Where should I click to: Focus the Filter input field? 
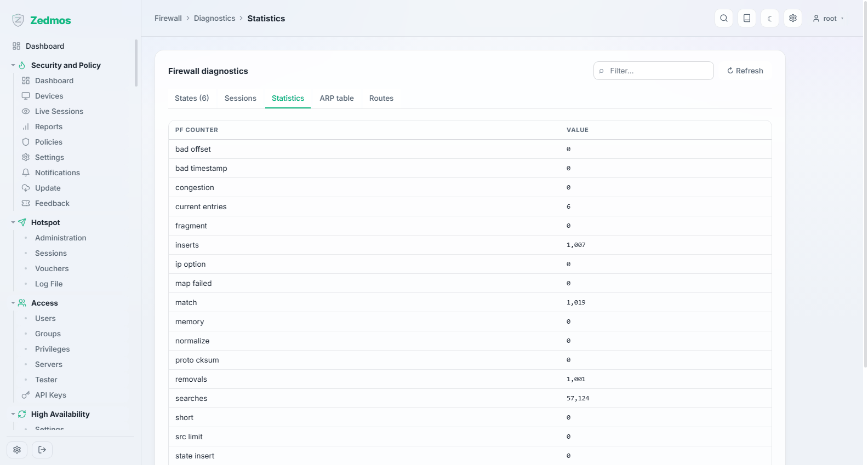pyautogui.click(x=654, y=71)
